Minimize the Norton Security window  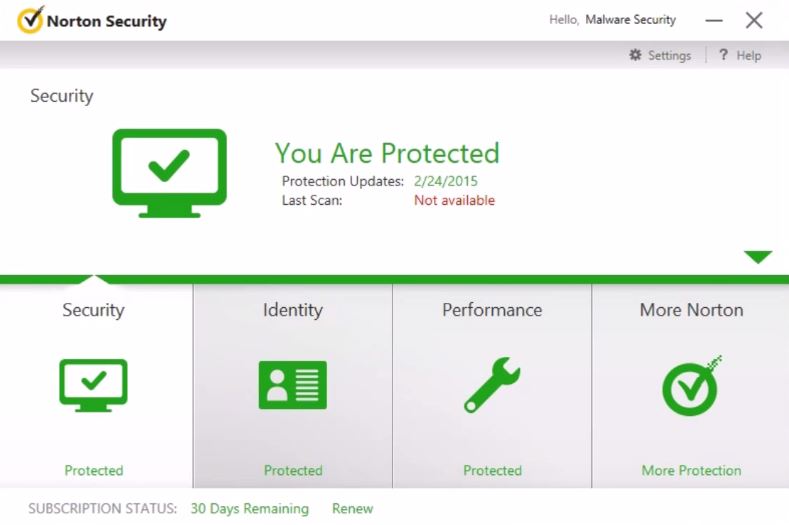(x=714, y=20)
